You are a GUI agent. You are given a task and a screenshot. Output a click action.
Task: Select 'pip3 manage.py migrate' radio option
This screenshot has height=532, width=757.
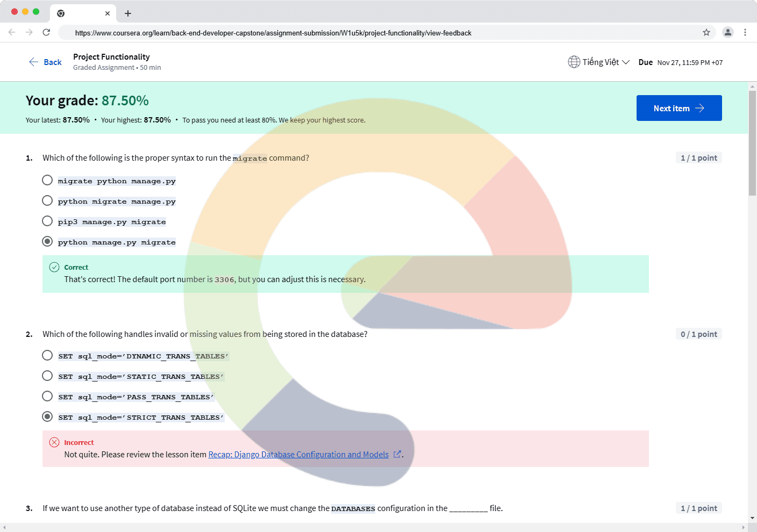(x=47, y=221)
